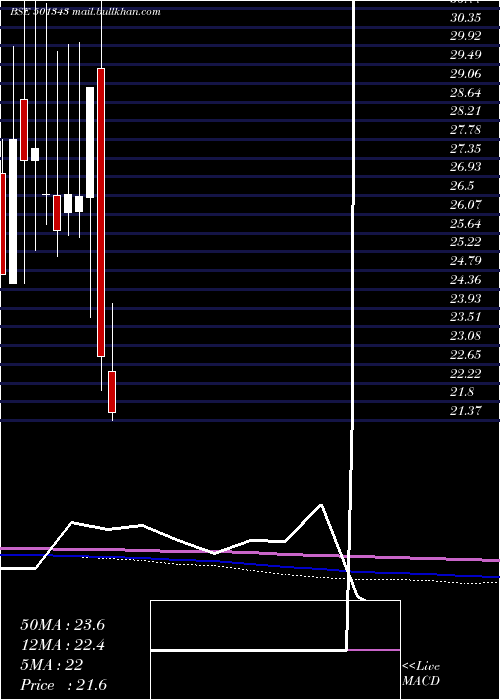Viewport: 500px width, 700px height.
Task: Click the 29.92 price axis label
Action: coord(466,36)
